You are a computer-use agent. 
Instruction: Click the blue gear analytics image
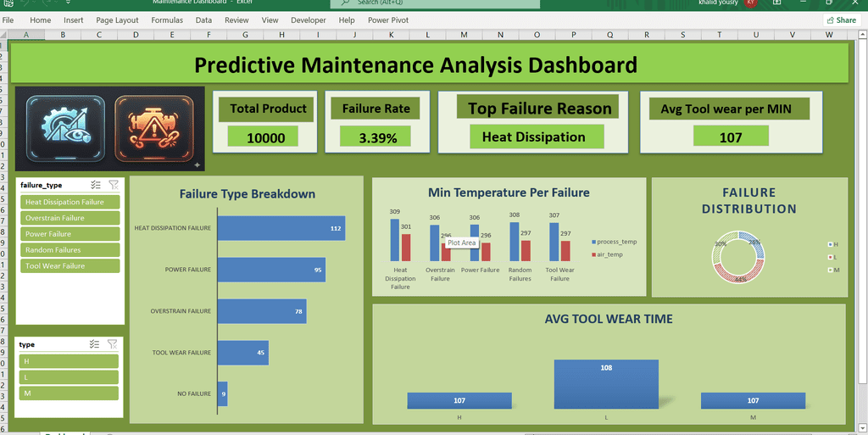65,129
